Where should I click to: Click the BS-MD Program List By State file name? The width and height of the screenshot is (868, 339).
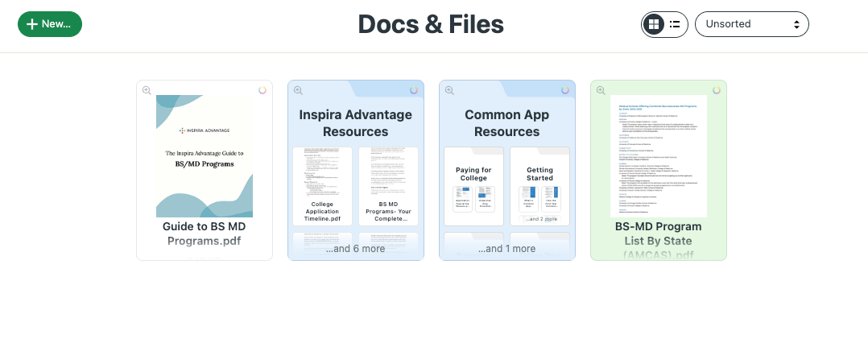point(658,241)
